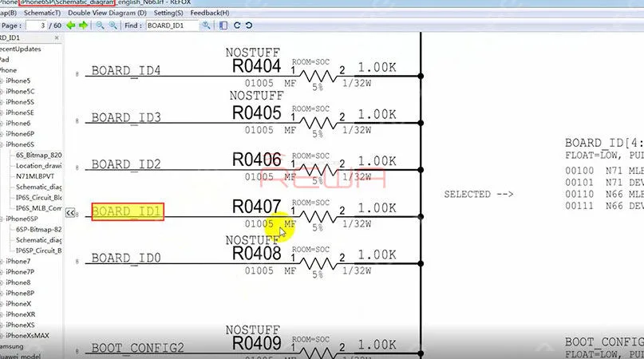The width and height of the screenshot is (644, 359).
Task: Select resistor R0408 in the schematic
Action: pos(256,254)
